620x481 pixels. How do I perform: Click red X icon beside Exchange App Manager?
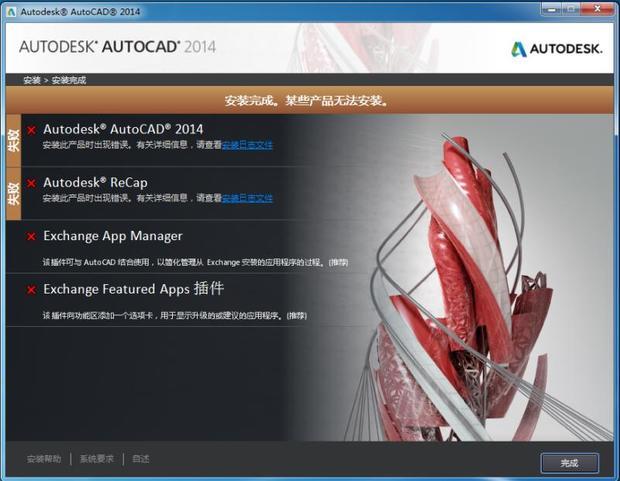31,237
